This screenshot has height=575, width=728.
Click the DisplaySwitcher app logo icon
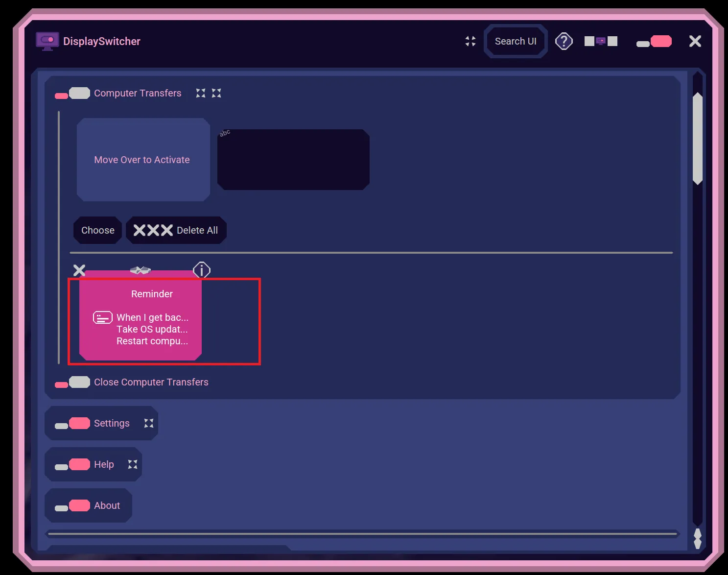tap(47, 41)
